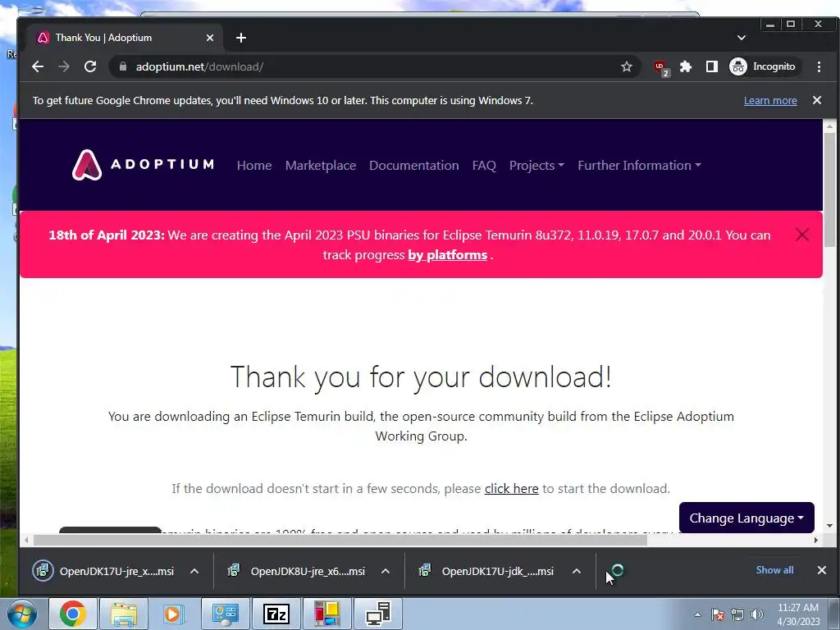Viewport: 840px width, 630px height.
Task: Click the padlock site info icon
Action: 123,66
